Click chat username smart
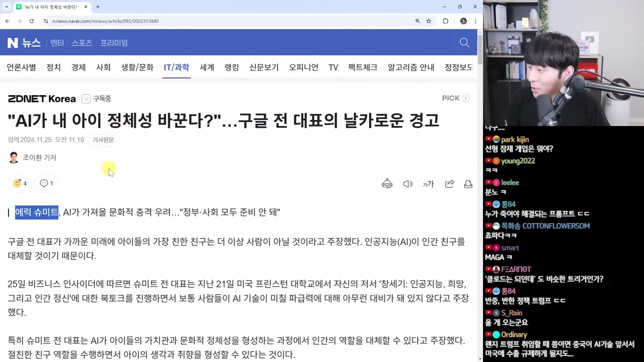This screenshot has height=362, width=644. coord(510,248)
